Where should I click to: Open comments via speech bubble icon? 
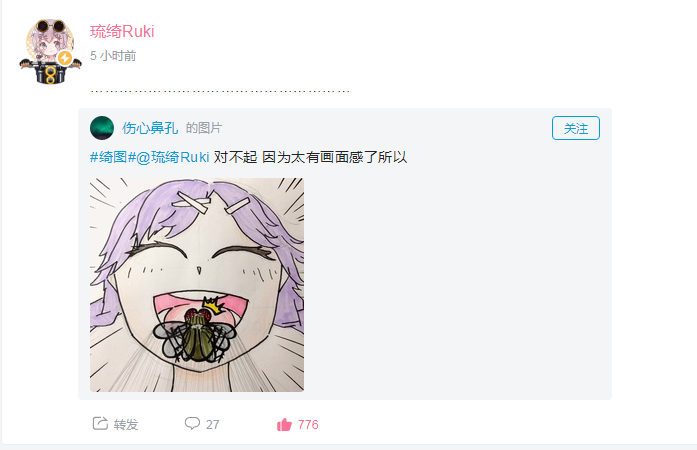pos(192,423)
